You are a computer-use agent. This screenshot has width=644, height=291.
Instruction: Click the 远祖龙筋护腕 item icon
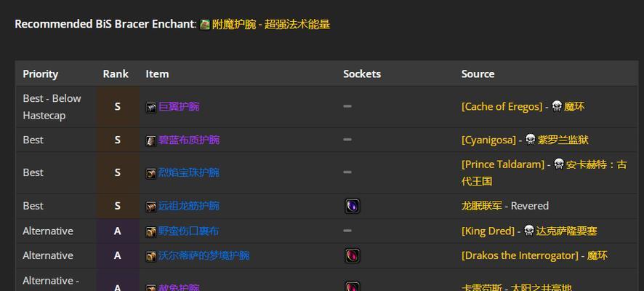tap(151, 207)
